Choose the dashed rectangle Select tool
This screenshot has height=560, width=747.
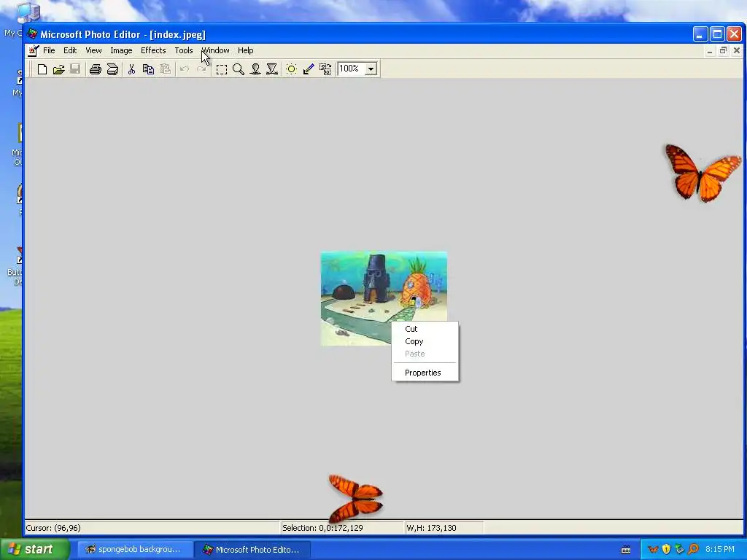point(222,69)
